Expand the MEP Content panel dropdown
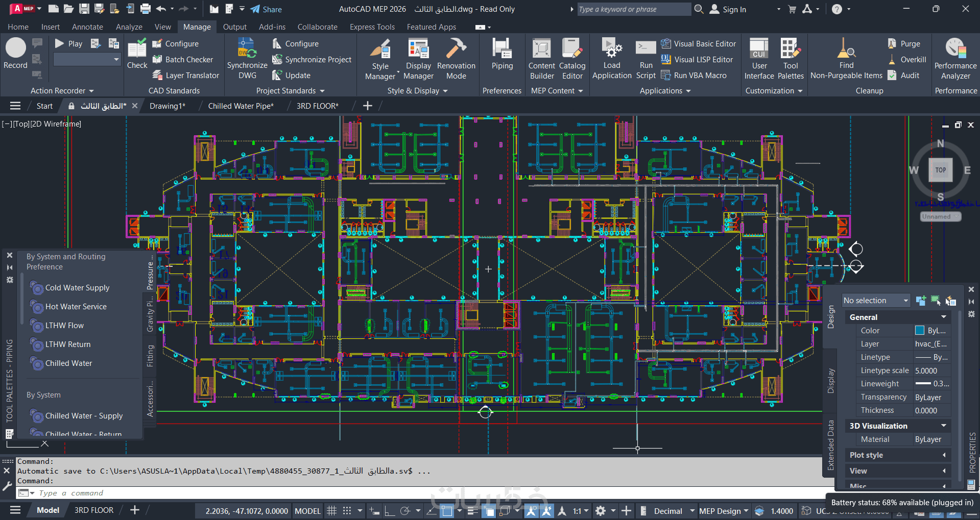This screenshot has height=520, width=980. pos(557,91)
